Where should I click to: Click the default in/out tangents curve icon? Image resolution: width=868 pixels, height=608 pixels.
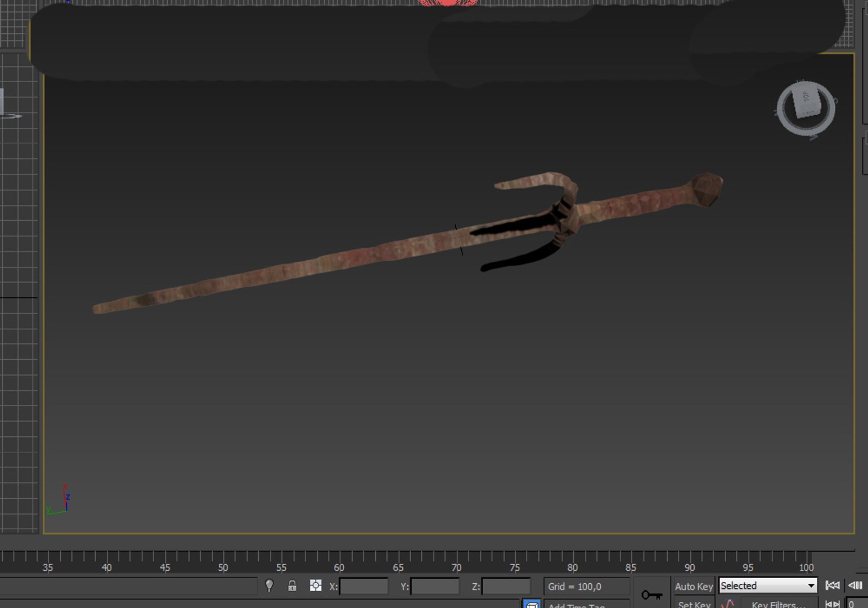pos(728,603)
